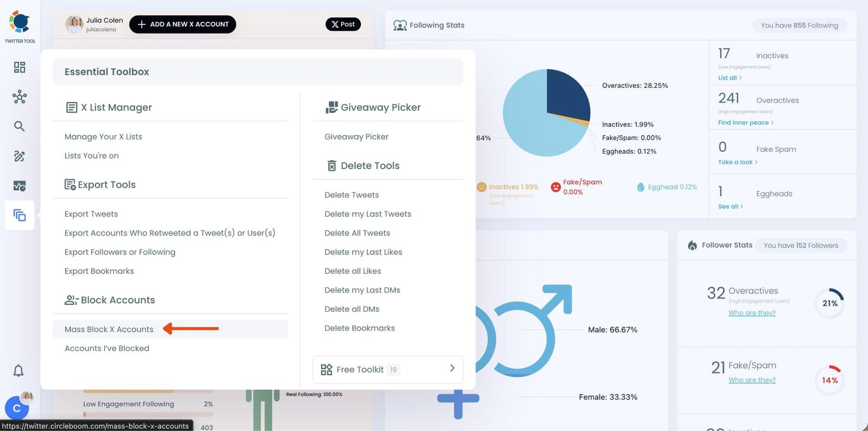Click the Delete Tools trash icon
This screenshot has width=868, height=431.
tap(332, 166)
